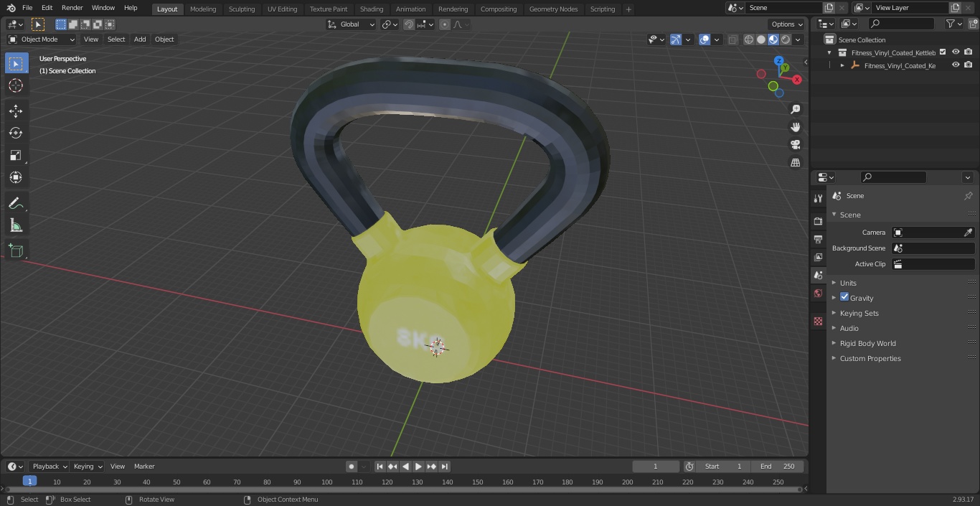
Task: Pick camera object with eyedropper
Action: [x=968, y=233]
